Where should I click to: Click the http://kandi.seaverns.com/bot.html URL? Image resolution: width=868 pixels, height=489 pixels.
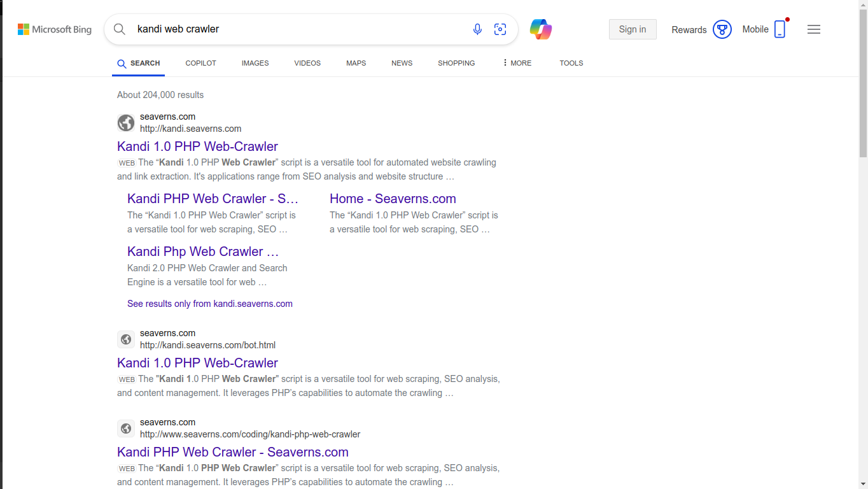207,345
